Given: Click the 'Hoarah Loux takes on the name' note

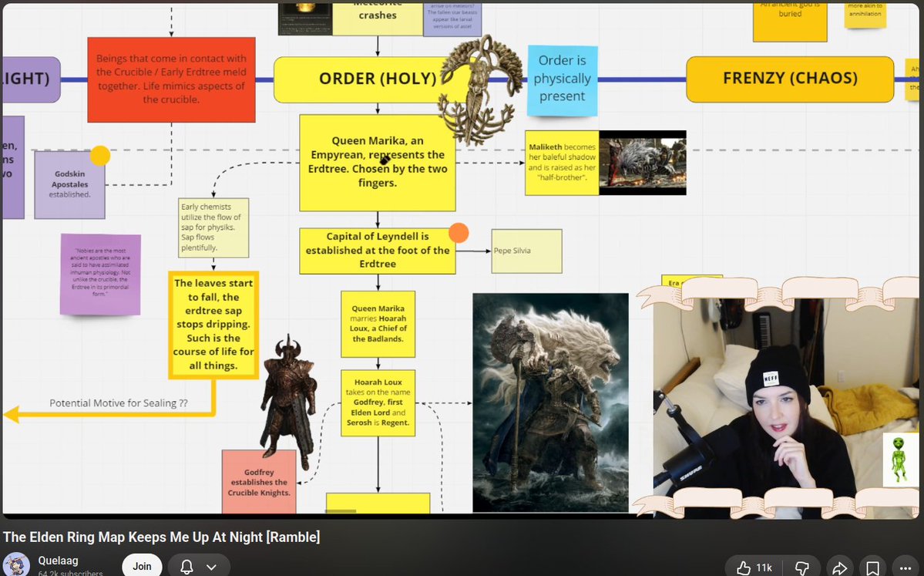Looking at the screenshot, I should point(378,403).
